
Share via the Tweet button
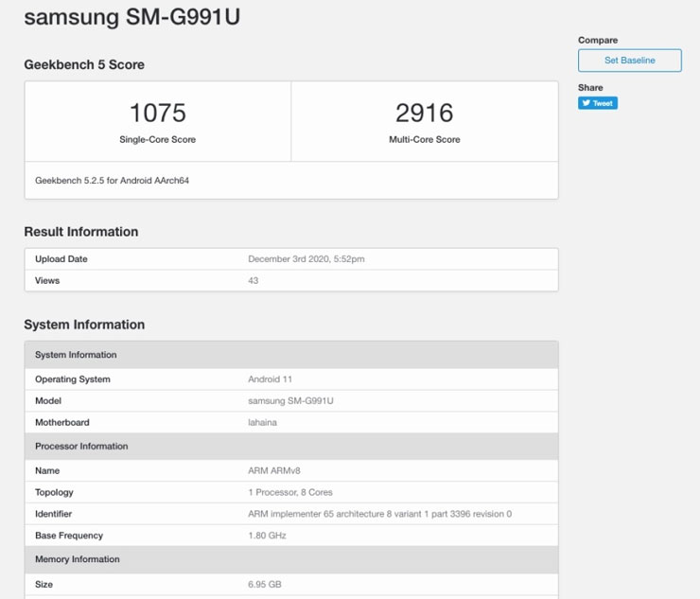[x=598, y=103]
